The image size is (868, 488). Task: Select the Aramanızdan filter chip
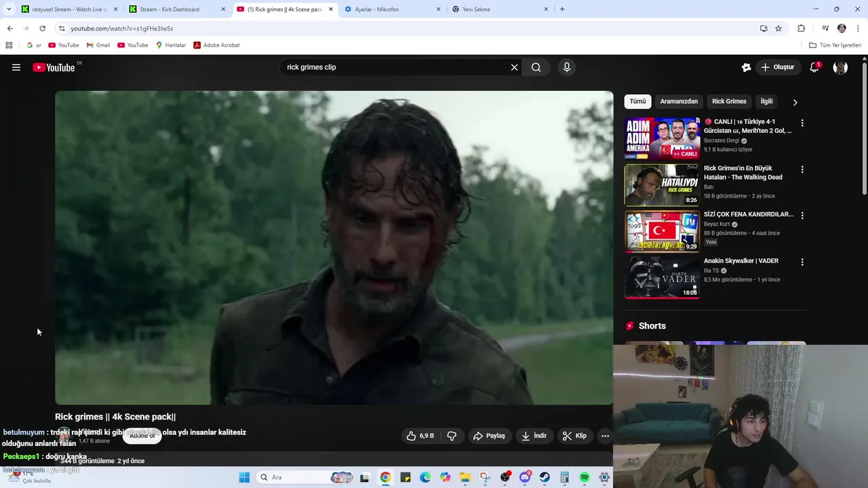679,102
